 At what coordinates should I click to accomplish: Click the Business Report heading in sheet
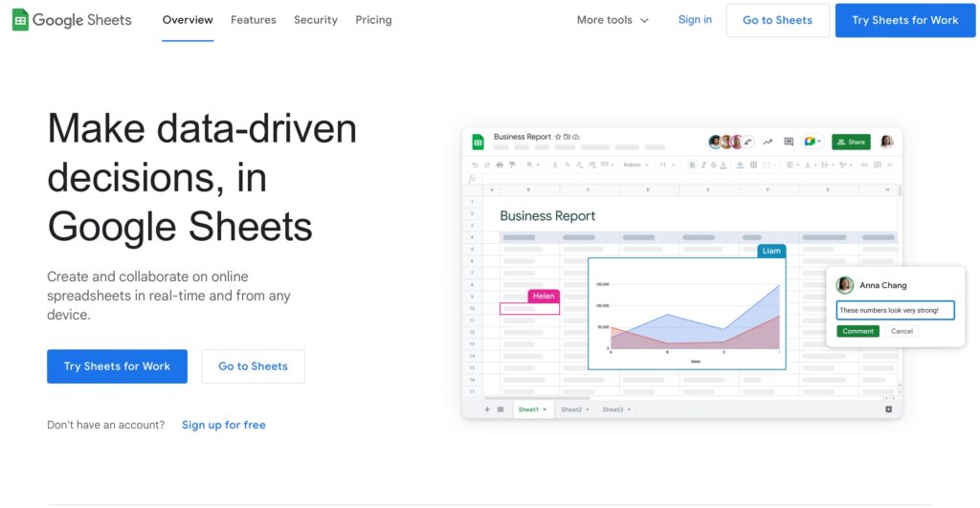[547, 215]
